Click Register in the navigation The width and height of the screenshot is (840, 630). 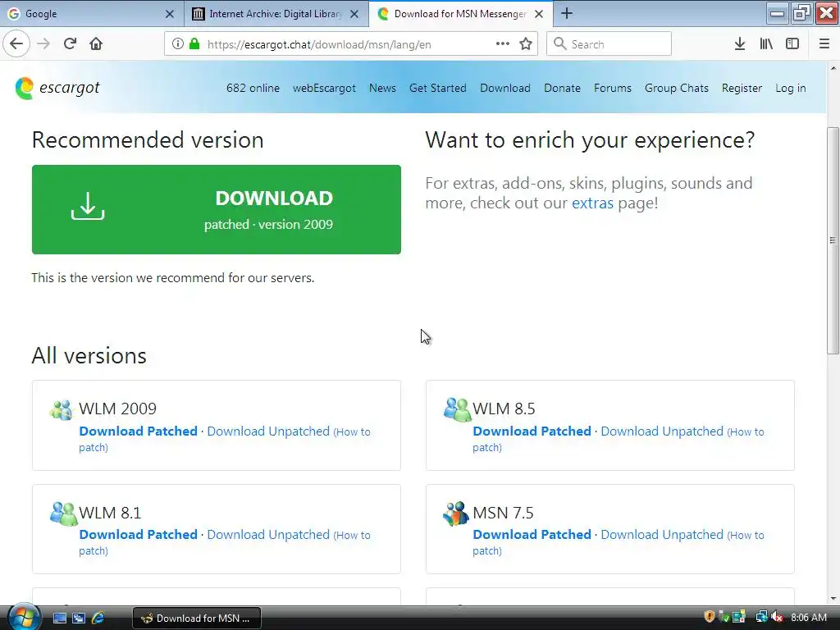coord(742,88)
